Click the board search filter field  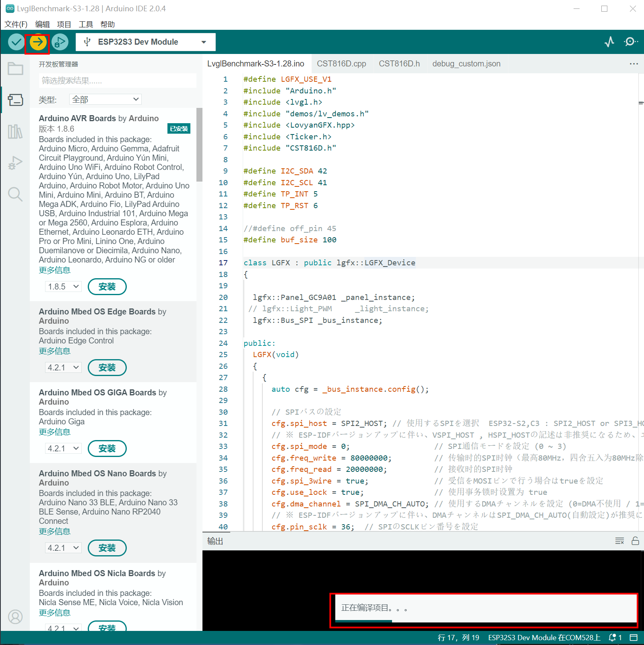[x=118, y=81]
